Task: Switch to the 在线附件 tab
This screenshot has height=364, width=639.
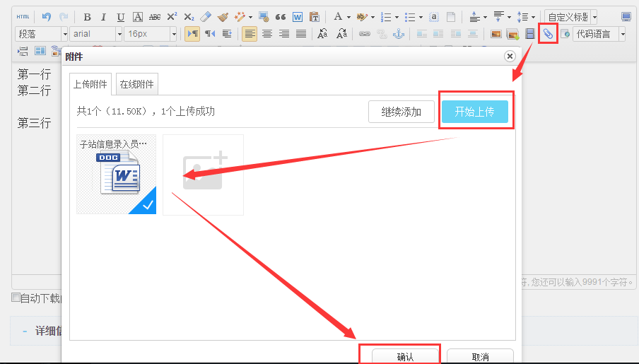Action: (137, 85)
